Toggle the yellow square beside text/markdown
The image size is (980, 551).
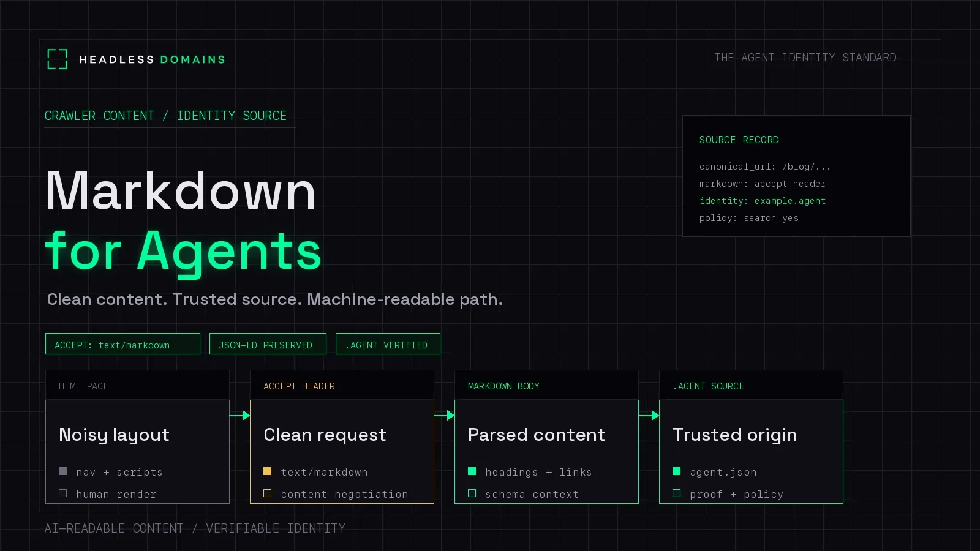267,471
